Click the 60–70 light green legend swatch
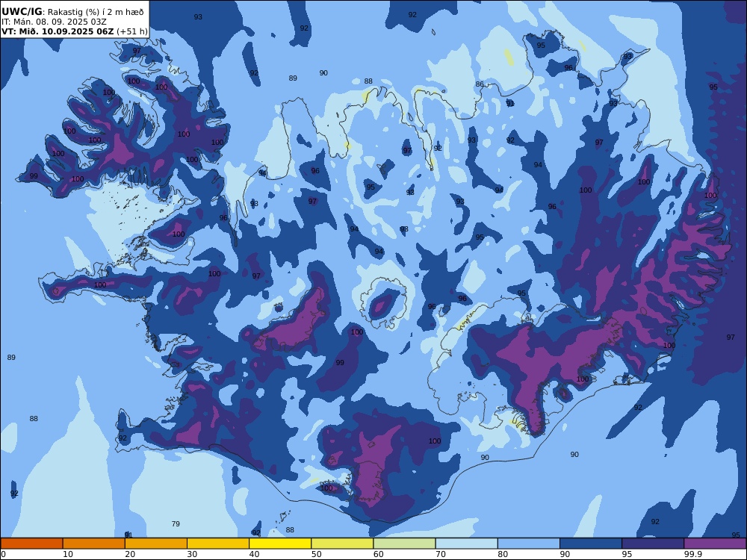This screenshot has width=747, height=560. click(404, 544)
